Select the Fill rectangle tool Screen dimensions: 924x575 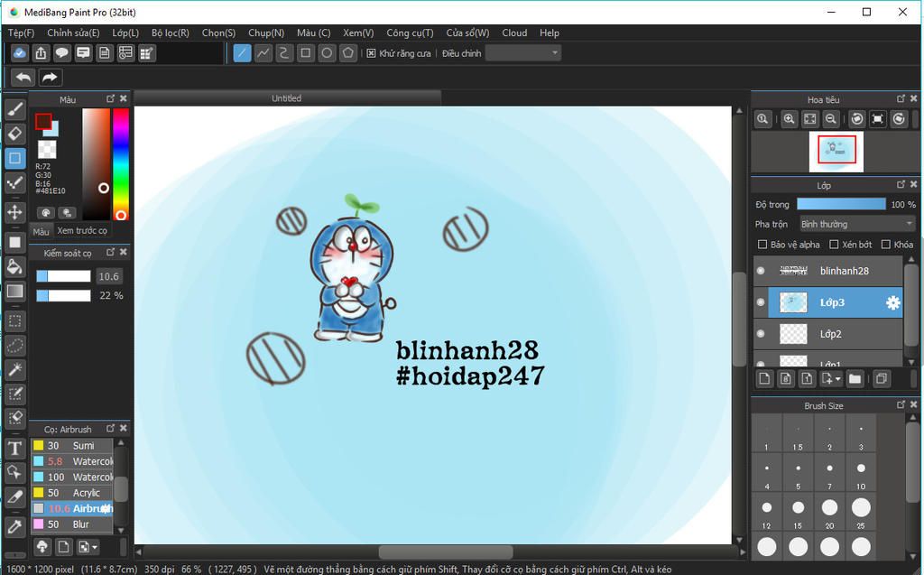(15, 242)
